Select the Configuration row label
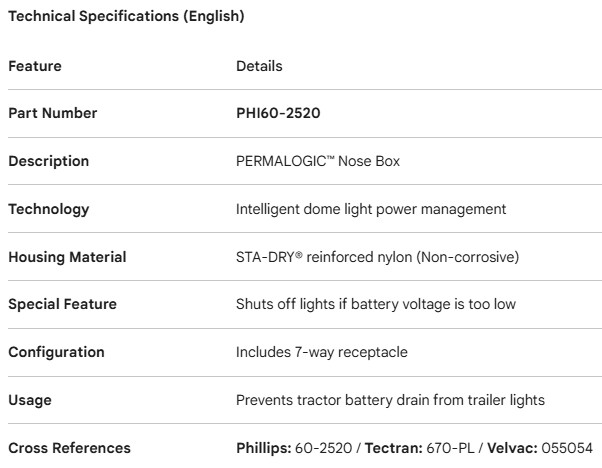Screen dimensions: 602x468 (x=55, y=353)
